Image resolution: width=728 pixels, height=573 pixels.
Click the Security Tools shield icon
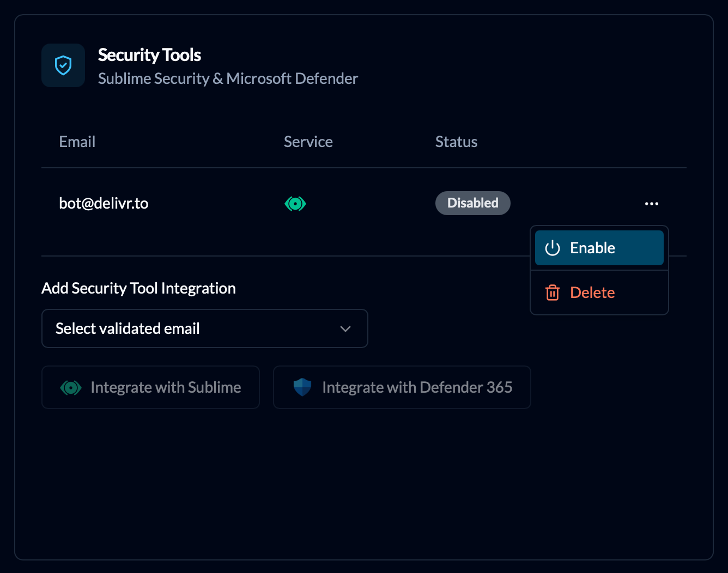pyautogui.click(x=63, y=65)
